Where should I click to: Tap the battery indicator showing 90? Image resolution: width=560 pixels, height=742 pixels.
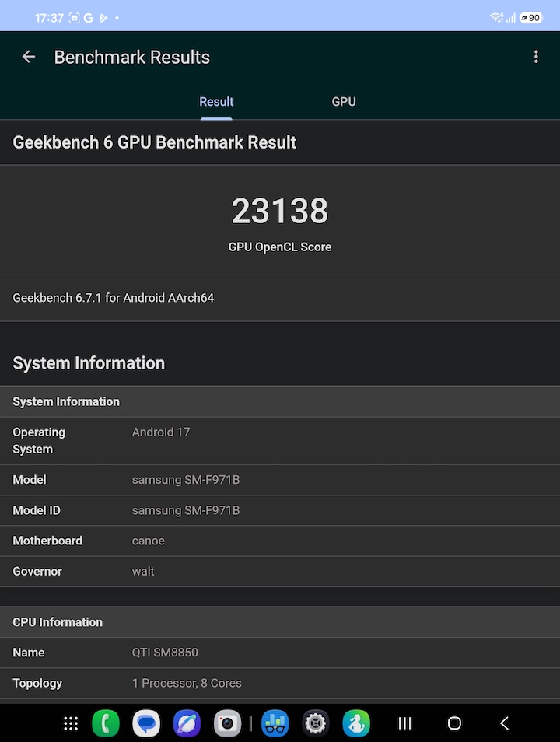(530, 18)
